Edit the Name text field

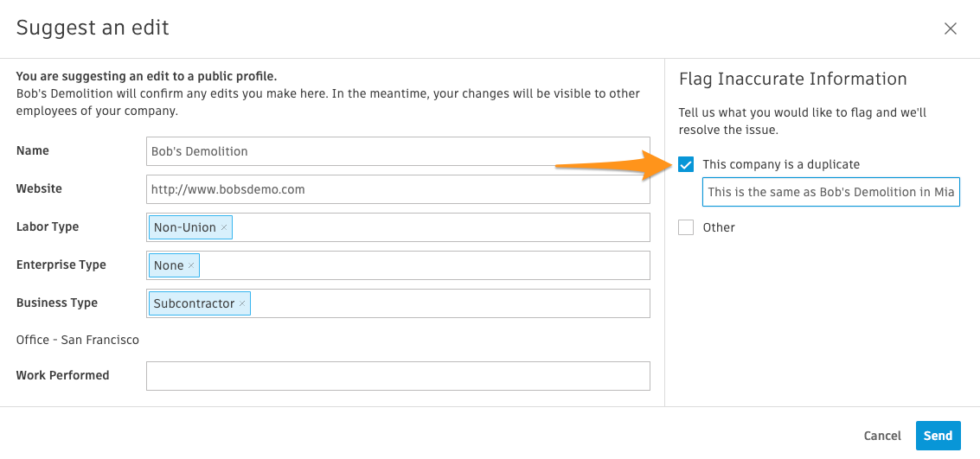pos(398,151)
